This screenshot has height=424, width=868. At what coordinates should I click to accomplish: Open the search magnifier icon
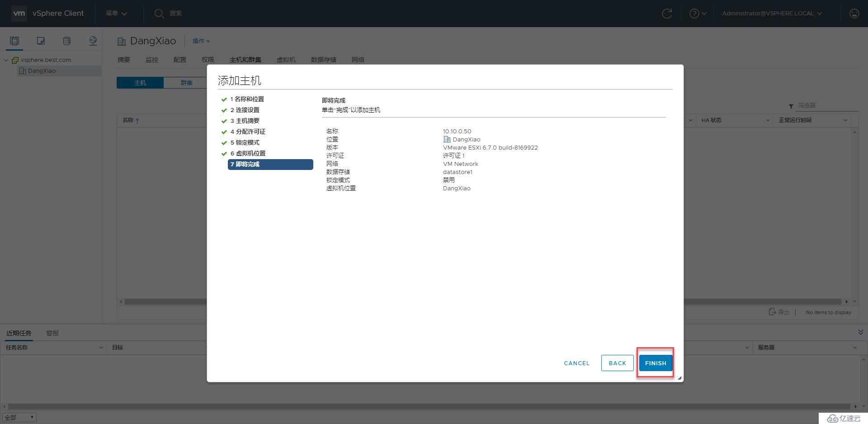click(159, 14)
